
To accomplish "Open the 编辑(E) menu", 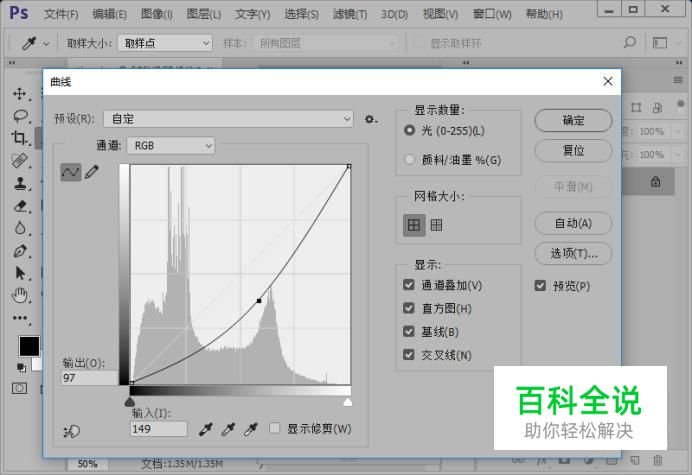I will [109, 14].
